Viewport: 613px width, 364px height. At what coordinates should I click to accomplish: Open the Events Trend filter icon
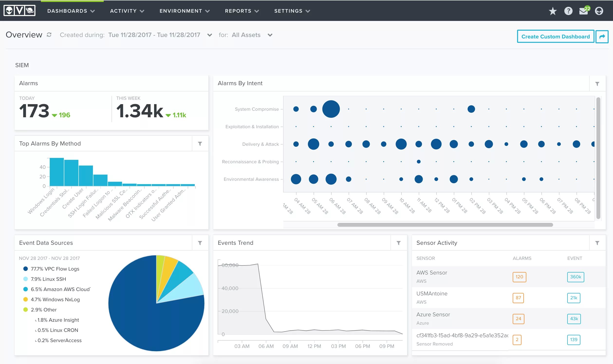click(399, 243)
